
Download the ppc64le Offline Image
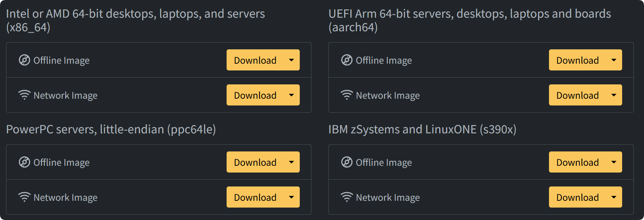(255, 162)
